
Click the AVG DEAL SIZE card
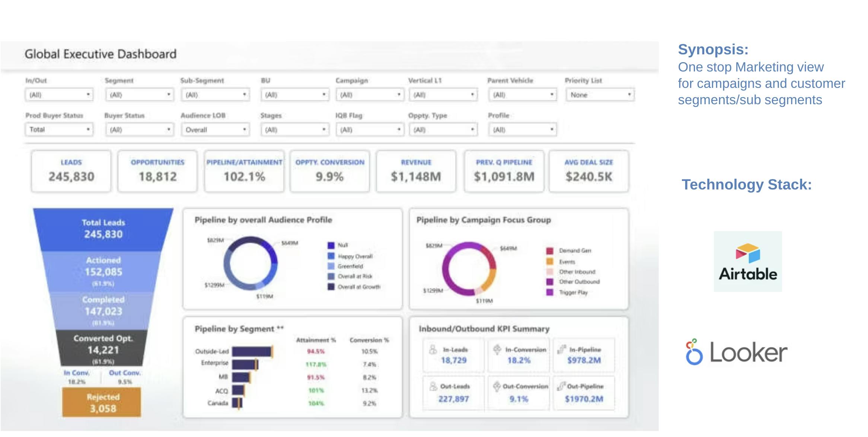point(588,171)
